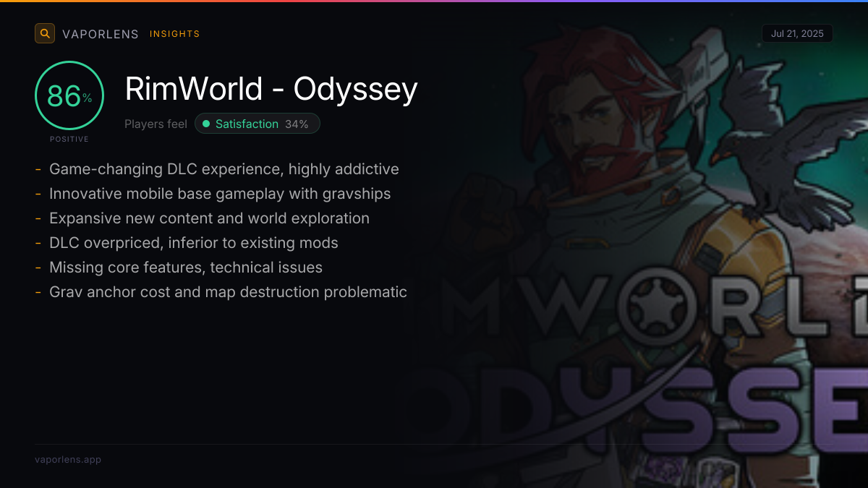Open the INSIGHTS label
This screenshot has height=488, width=868.
(x=175, y=34)
